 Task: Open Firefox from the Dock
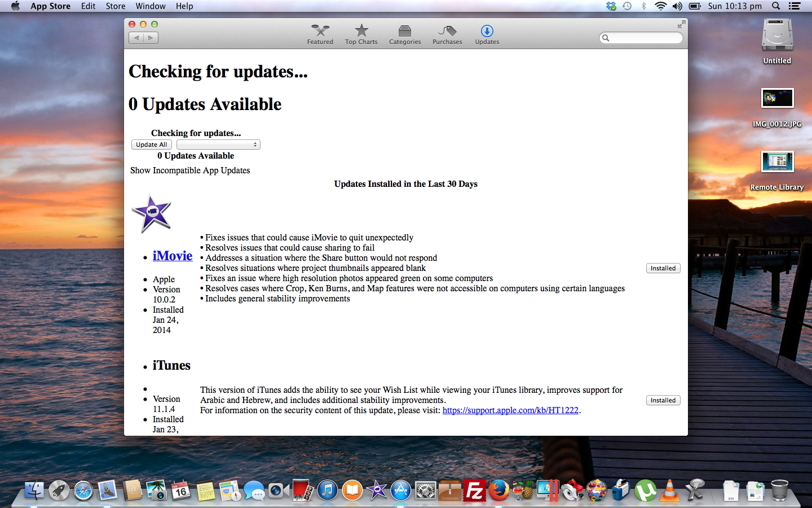[498, 490]
